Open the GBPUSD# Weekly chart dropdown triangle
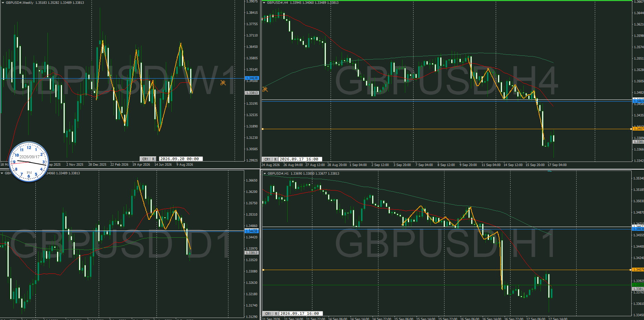 coord(3,3)
